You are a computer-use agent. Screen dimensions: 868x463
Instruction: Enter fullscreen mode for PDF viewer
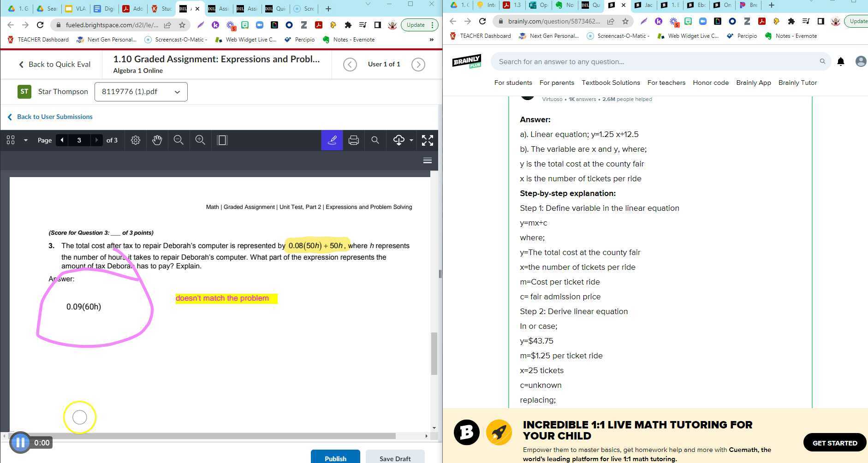427,140
